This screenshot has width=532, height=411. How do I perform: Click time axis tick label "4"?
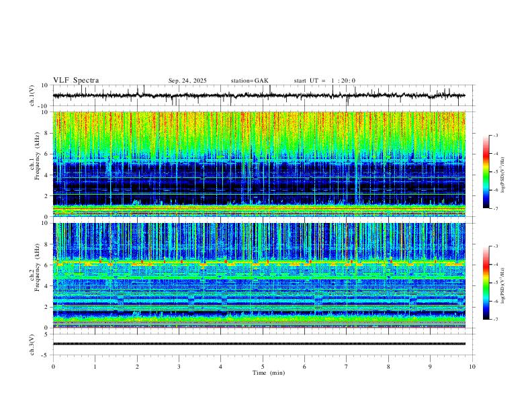221,367
